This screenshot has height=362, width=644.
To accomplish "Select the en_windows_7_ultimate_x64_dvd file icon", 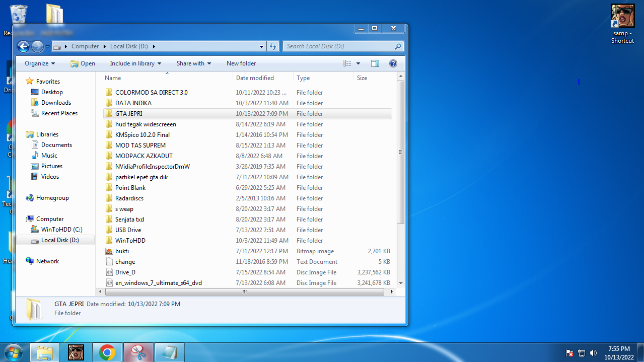I will 109,283.
